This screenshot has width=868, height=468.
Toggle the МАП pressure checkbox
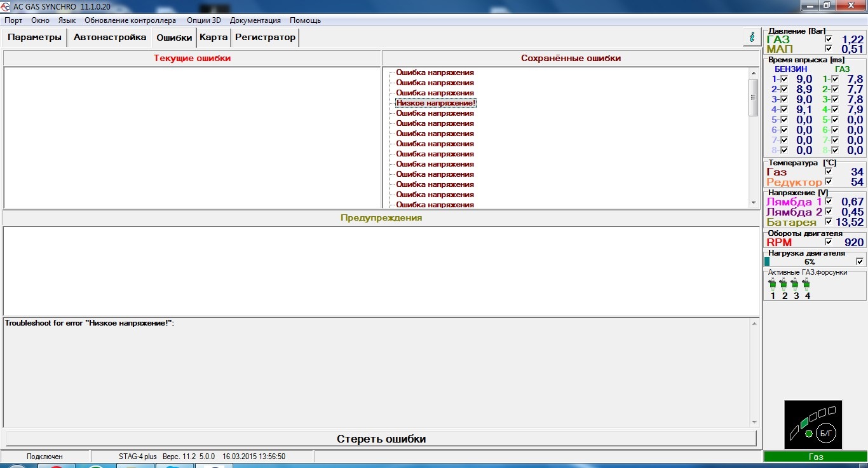click(828, 49)
